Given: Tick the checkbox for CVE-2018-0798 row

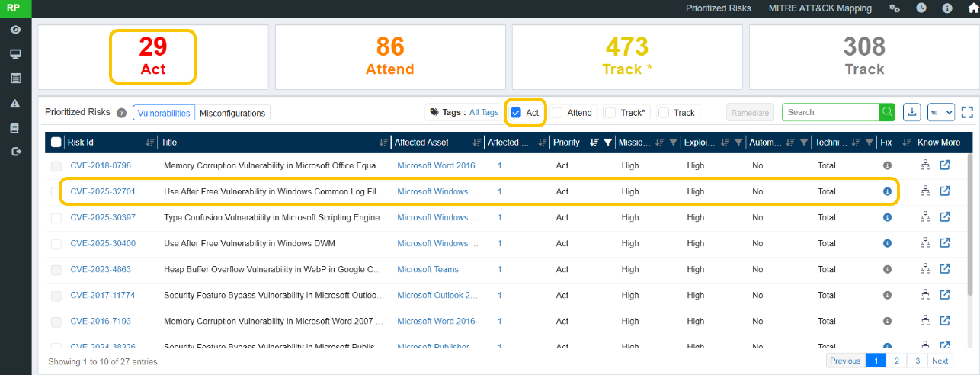Looking at the screenshot, I should click(x=56, y=166).
